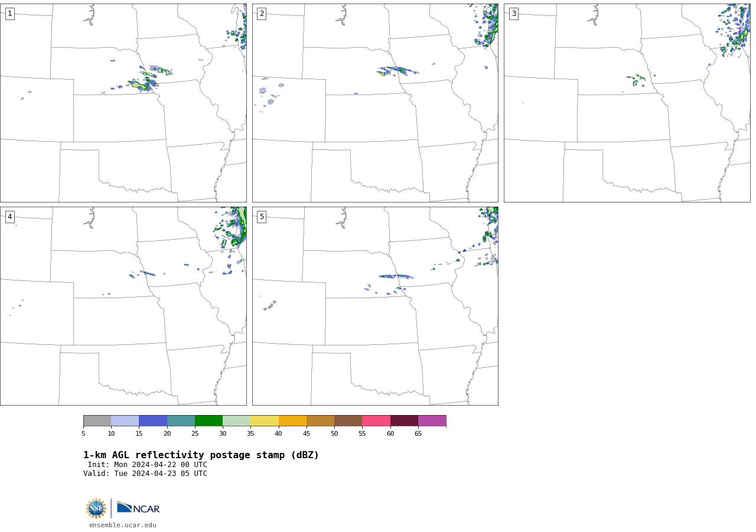Click the colorbar tick label 65
756x532 pixels.
[x=418, y=433]
